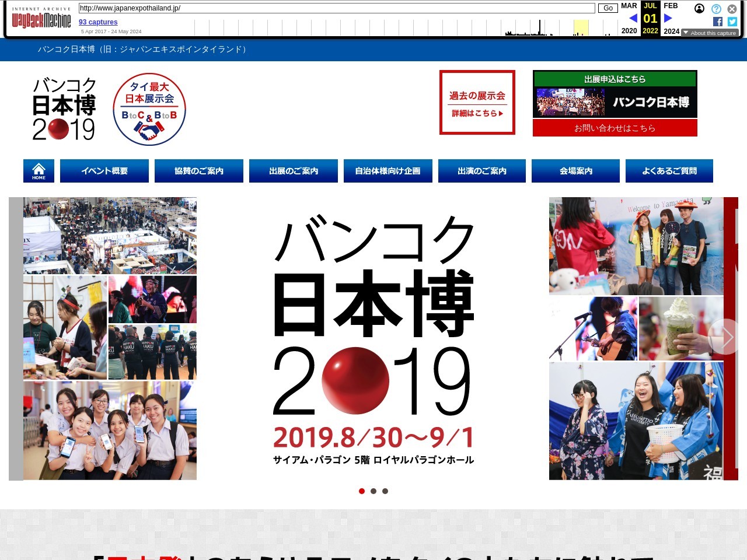Viewport: 747px width, 560px height.
Task: Go to next capture arrow
Action: (668, 18)
